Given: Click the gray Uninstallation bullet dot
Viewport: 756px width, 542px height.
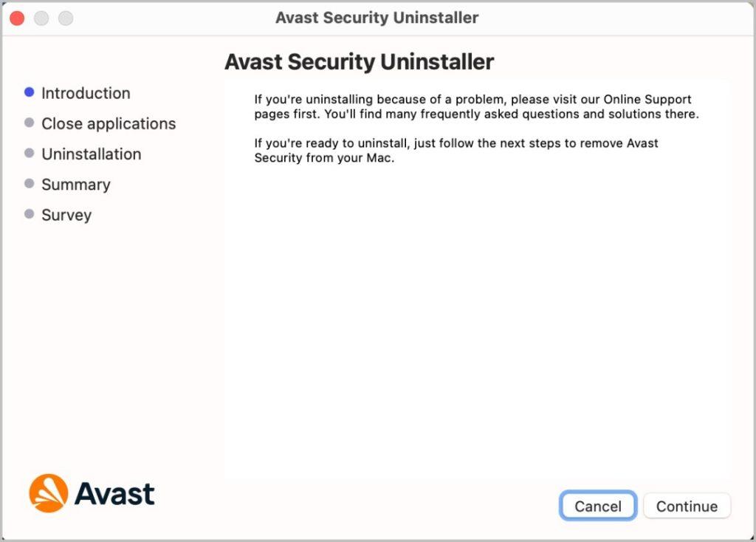Looking at the screenshot, I should pos(29,153).
